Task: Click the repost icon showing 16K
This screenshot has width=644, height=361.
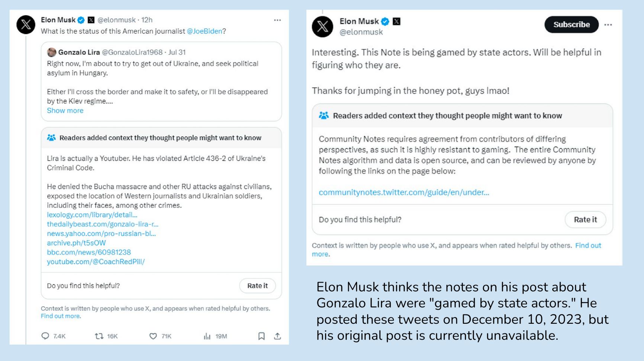Action: (99, 336)
